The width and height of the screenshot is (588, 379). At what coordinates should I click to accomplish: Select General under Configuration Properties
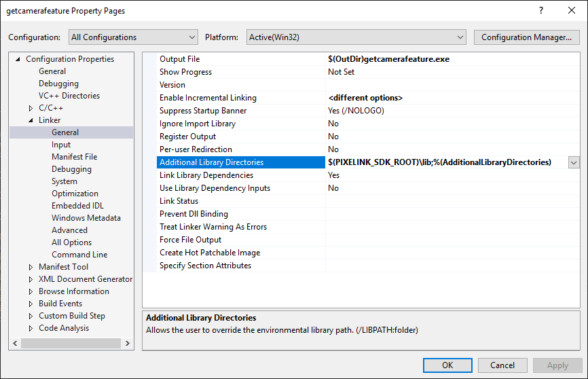tap(52, 71)
